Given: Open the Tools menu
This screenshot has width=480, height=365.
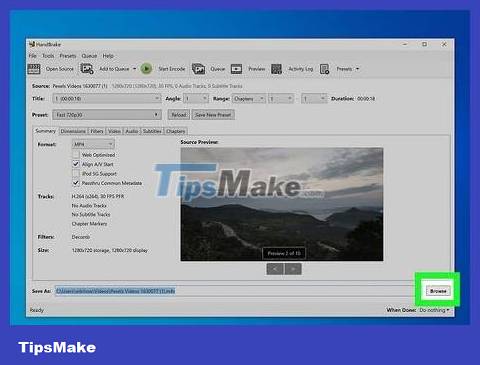Looking at the screenshot, I should [48, 56].
